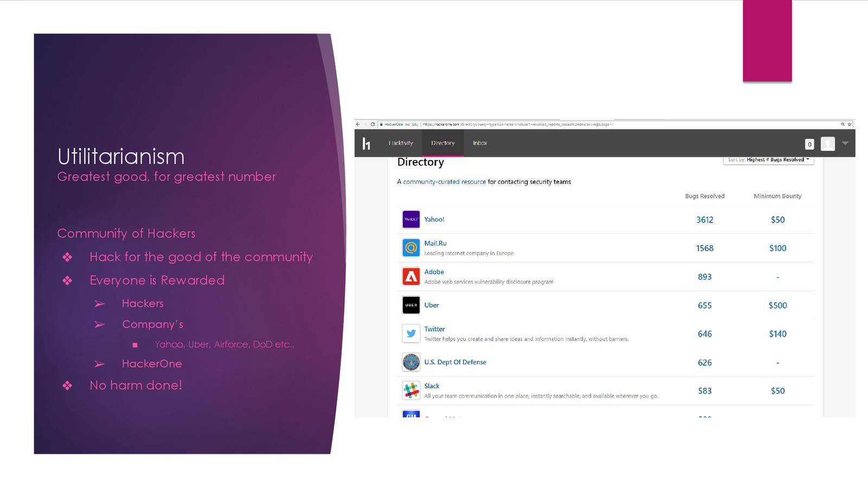Click Yahoo! bugs resolved value 3612

705,220
